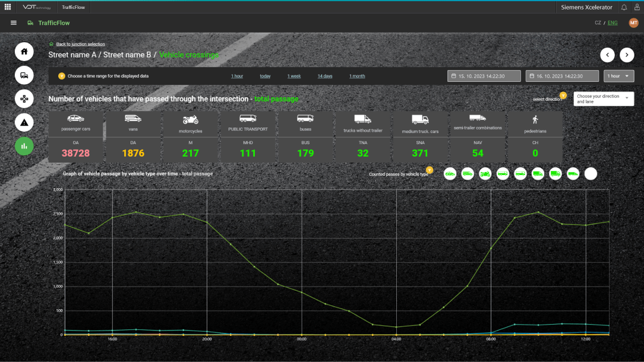Select the 1 hour time range link
The width and height of the screenshot is (644, 362).
tap(237, 76)
